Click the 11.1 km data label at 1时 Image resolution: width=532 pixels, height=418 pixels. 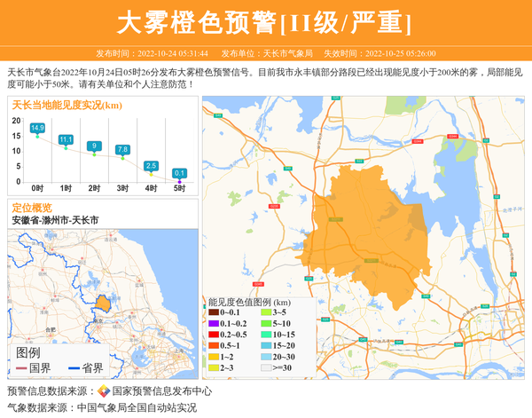click(66, 139)
